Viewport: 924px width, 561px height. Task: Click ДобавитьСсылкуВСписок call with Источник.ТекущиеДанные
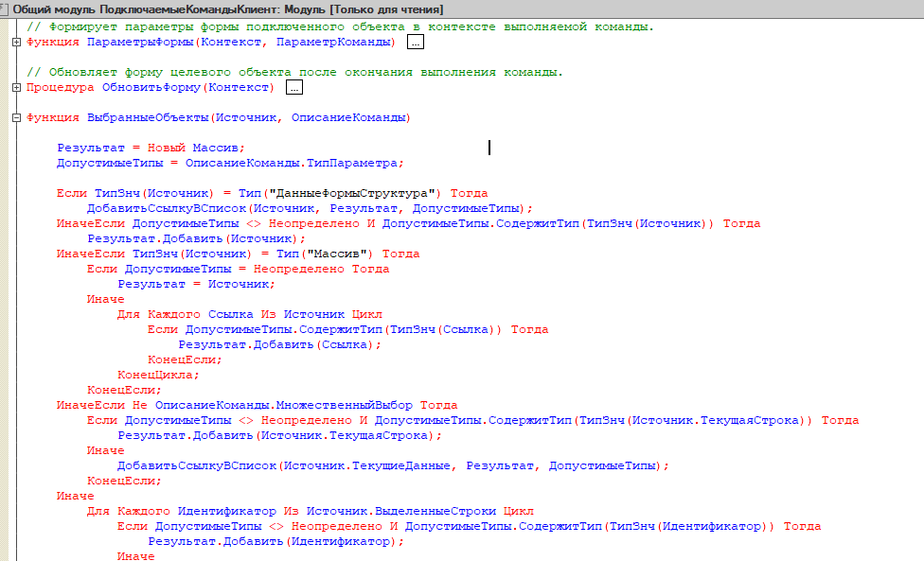[x=393, y=465]
